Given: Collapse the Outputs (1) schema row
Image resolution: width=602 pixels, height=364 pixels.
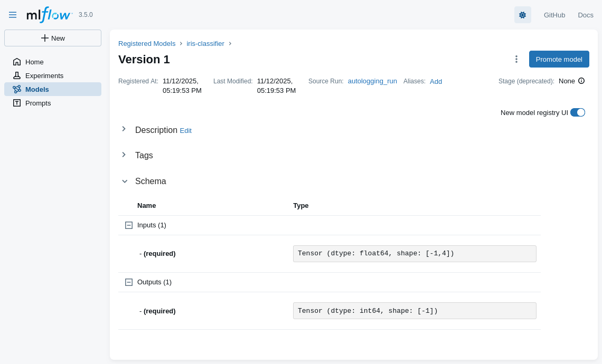Looking at the screenshot, I should coord(129,282).
